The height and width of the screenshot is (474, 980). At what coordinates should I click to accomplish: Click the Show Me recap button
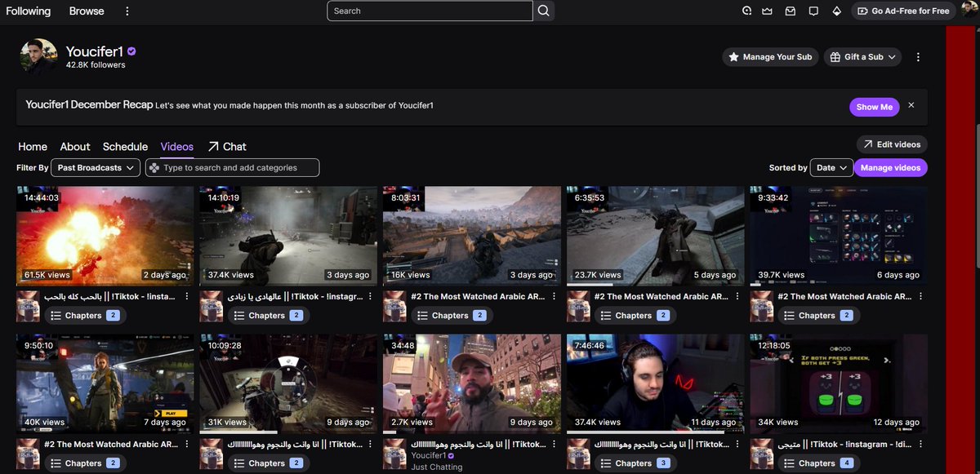click(874, 107)
